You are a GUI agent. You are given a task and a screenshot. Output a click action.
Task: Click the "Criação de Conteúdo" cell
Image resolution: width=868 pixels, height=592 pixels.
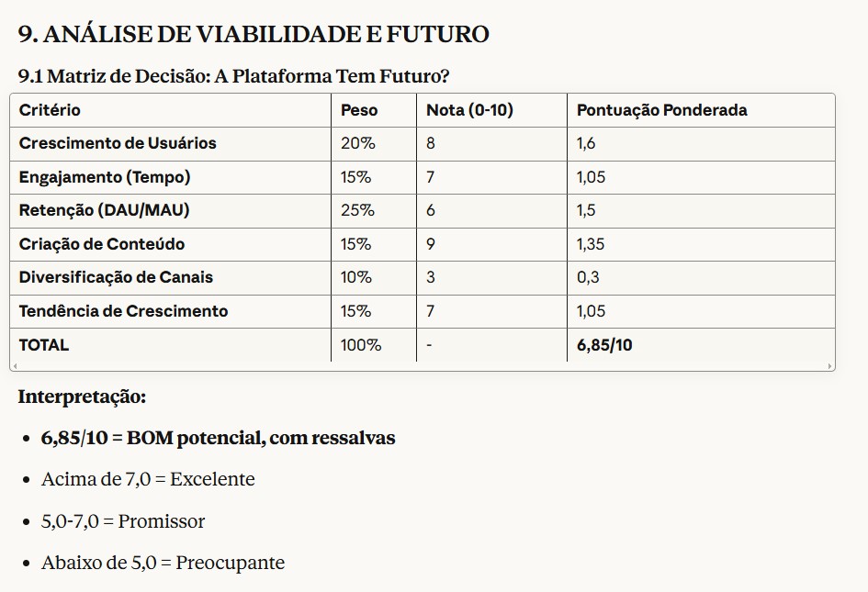coord(102,244)
